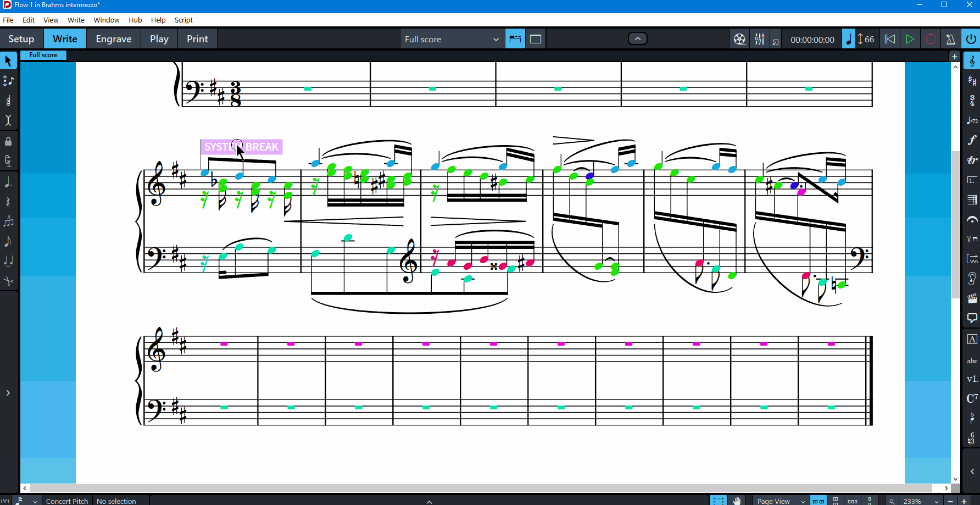Collapse the toolbar chevron button
Screen dimensions: 980x505
coord(638,38)
